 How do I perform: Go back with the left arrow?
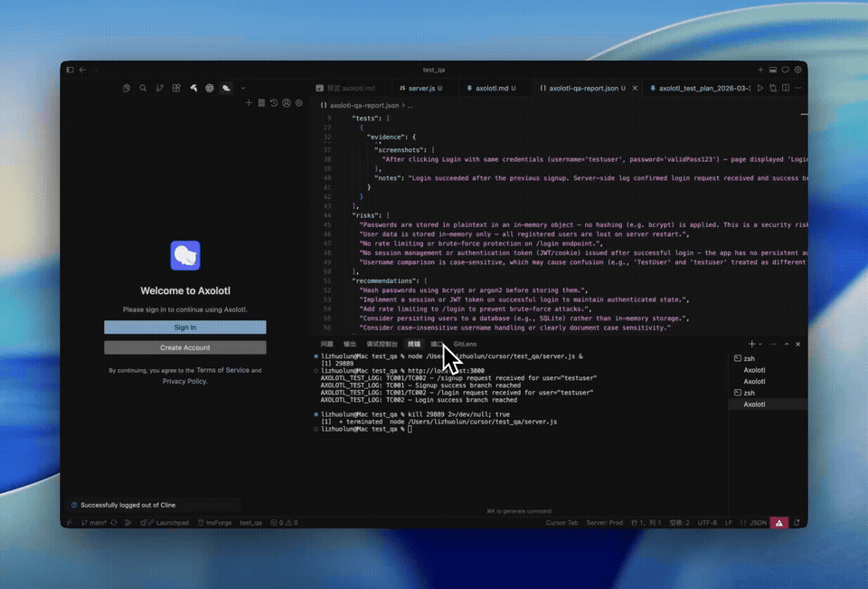coord(82,70)
